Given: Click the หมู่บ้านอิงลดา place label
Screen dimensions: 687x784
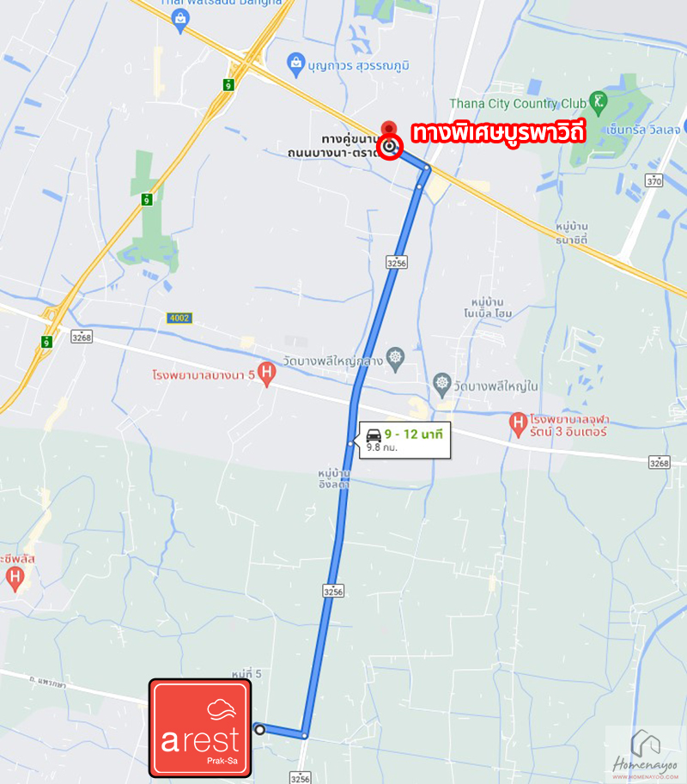Looking at the screenshot, I should (334, 478).
